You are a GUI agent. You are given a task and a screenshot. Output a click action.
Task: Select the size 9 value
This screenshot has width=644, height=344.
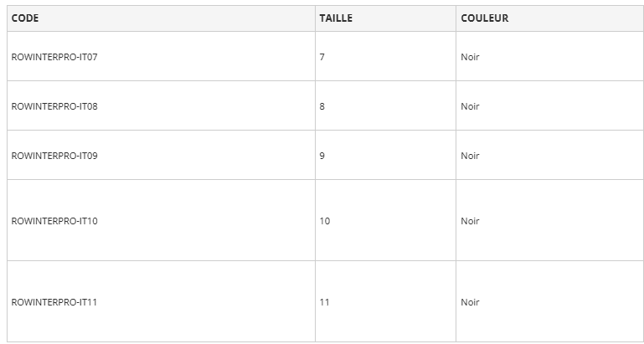[x=322, y=156]
